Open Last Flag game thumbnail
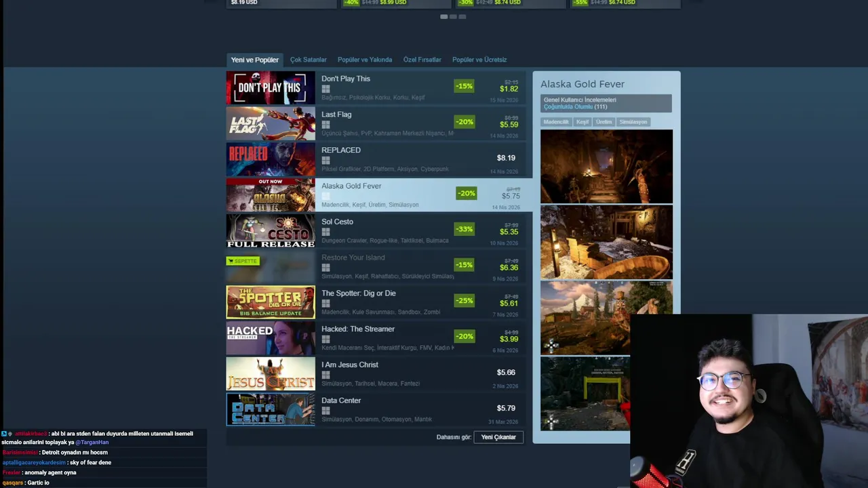This screenshot has height=488, width=868. pos(271,123)
